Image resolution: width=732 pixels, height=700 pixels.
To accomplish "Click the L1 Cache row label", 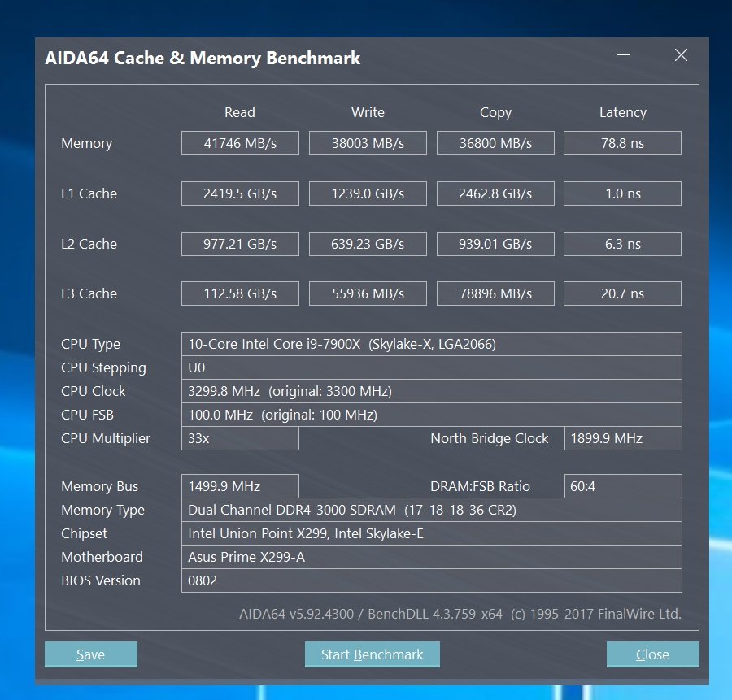I will pos(89,193).
